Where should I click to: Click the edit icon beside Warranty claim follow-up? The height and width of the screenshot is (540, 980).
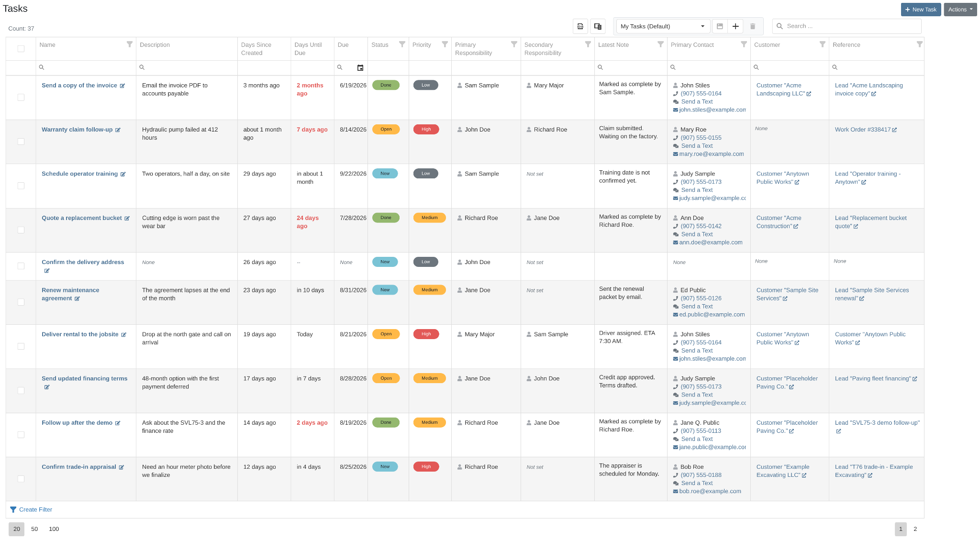118,130
